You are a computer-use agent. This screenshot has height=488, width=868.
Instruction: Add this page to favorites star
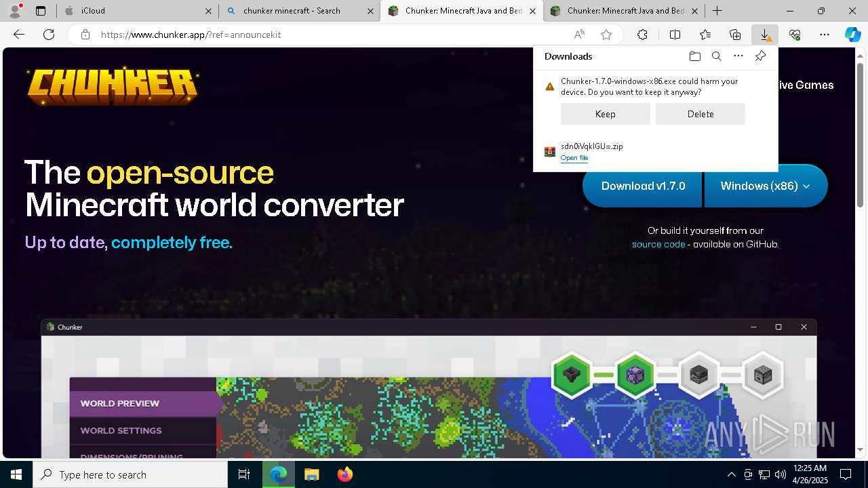point(606,35)
